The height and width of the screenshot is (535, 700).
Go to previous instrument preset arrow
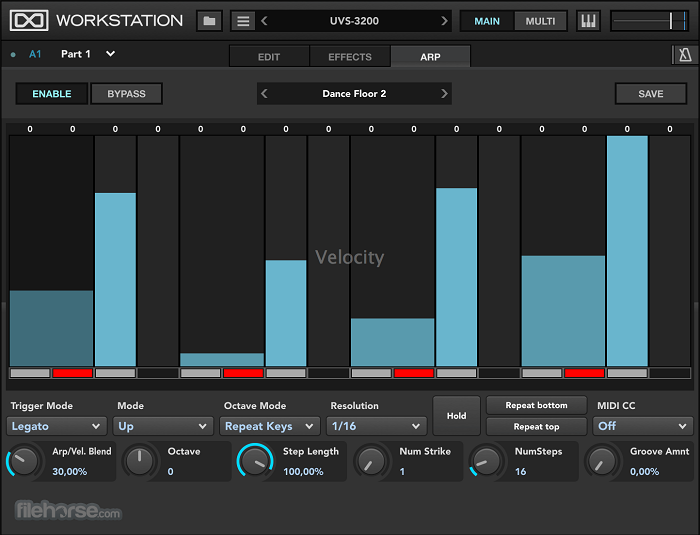265,21
